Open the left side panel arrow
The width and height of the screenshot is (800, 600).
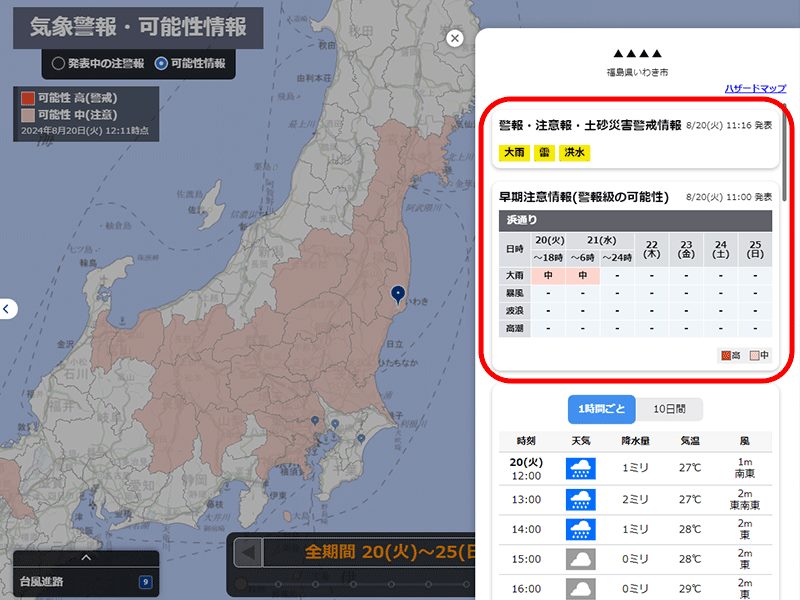point(6,309)
